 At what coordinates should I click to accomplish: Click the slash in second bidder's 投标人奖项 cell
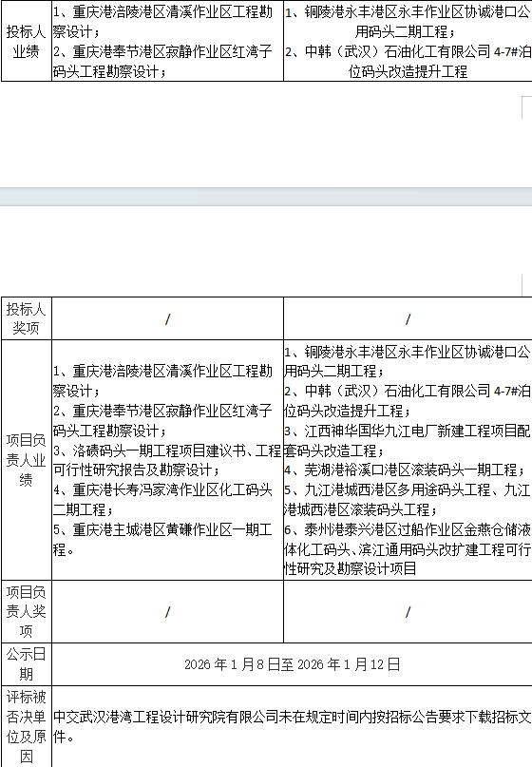click(x=408, y=319)
